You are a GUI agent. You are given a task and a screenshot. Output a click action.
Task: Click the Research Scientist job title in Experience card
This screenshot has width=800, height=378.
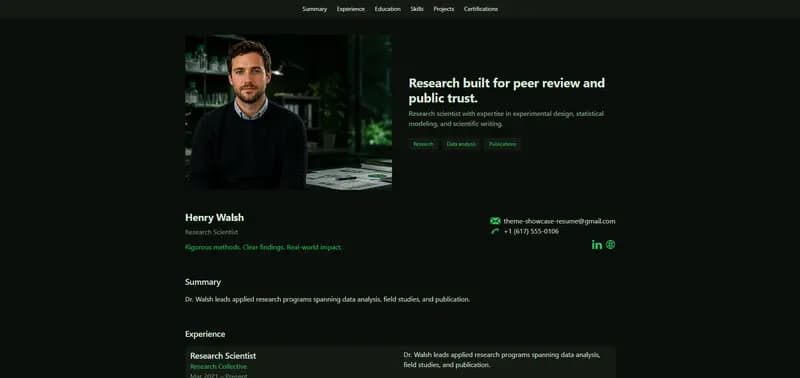[x=223, y=356]
